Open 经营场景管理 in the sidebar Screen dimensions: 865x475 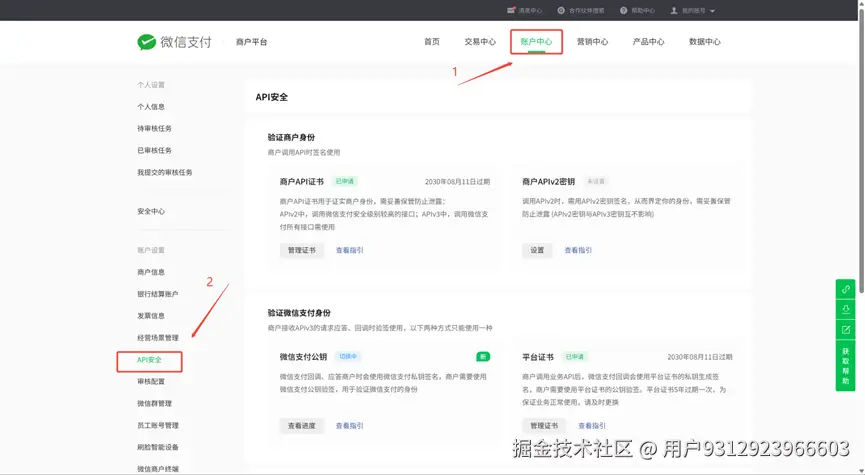[158, 338]
